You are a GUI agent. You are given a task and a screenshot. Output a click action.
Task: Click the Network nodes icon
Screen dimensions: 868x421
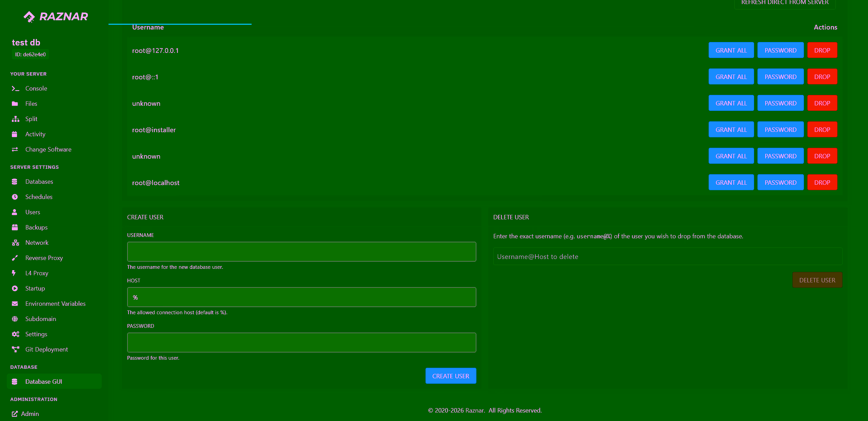15,243
